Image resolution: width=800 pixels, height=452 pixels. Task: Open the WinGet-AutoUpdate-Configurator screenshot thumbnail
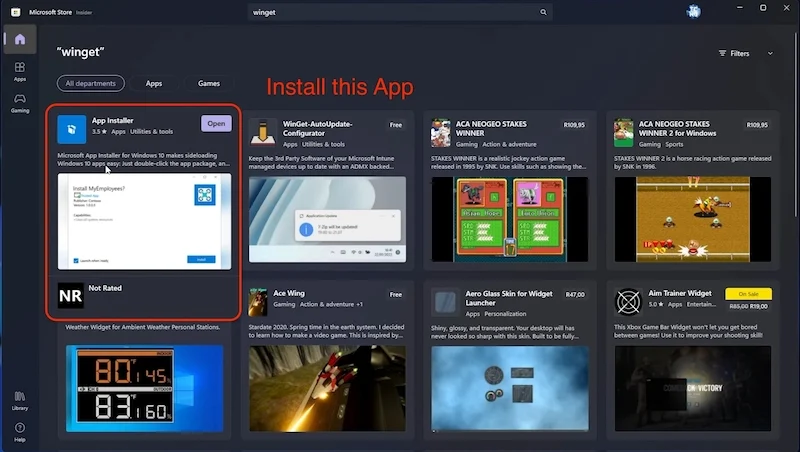[328, 219]
